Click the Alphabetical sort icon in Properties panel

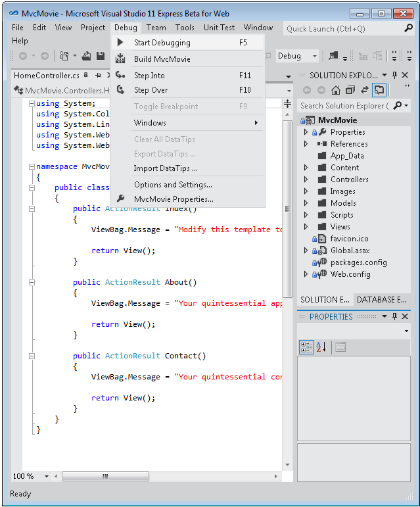(321, 347)
